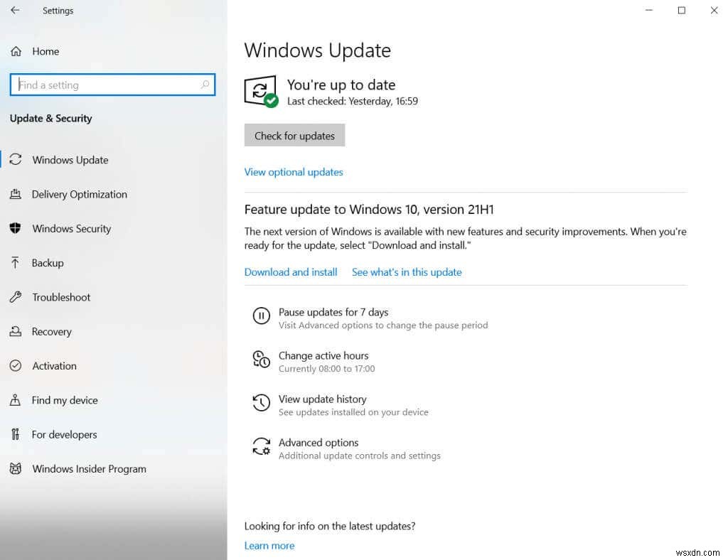728x560 pixels.
Task: Click the Find a setting search box
Action: click(112, 85)
